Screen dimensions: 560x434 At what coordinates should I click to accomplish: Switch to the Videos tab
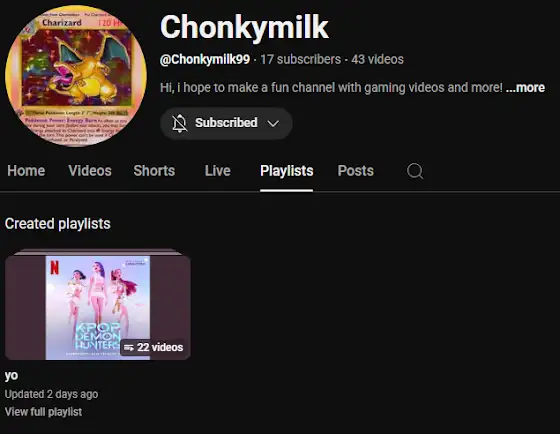click(x=90, y=171)
